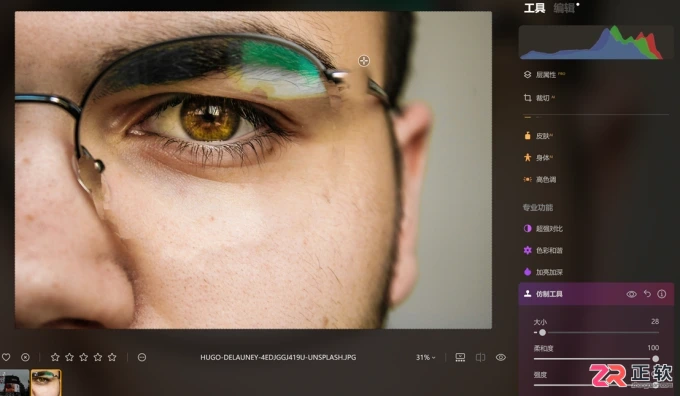Viewport: 680px width, 396px height.
Task: Click the softness value 100
Action: tap(653, 347)
